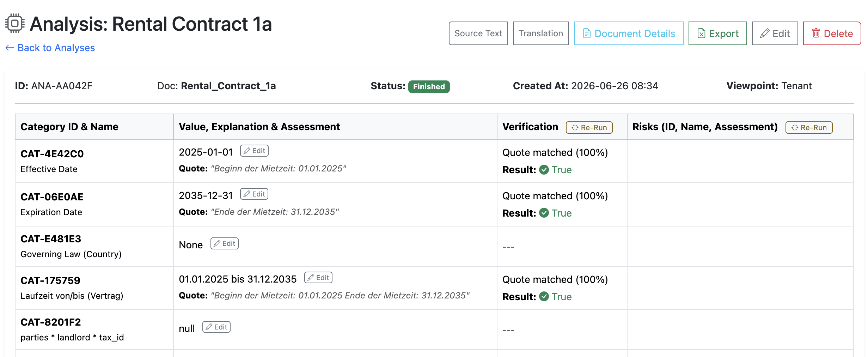Image resolution: width=868 pixels, height=357 pixels.
Task: Click the Viewpoint Tenant text
Action: coord(769,86)
